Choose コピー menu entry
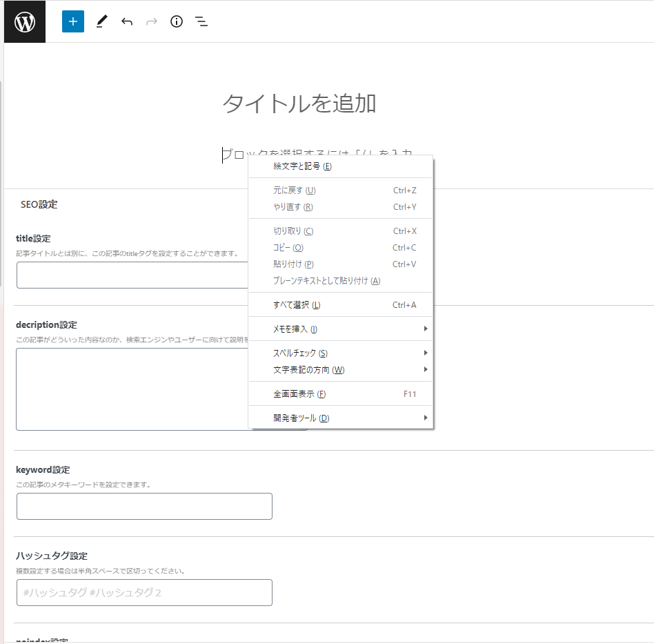The height and width of the screenshot is (644, 654). [x=341, y=248]
